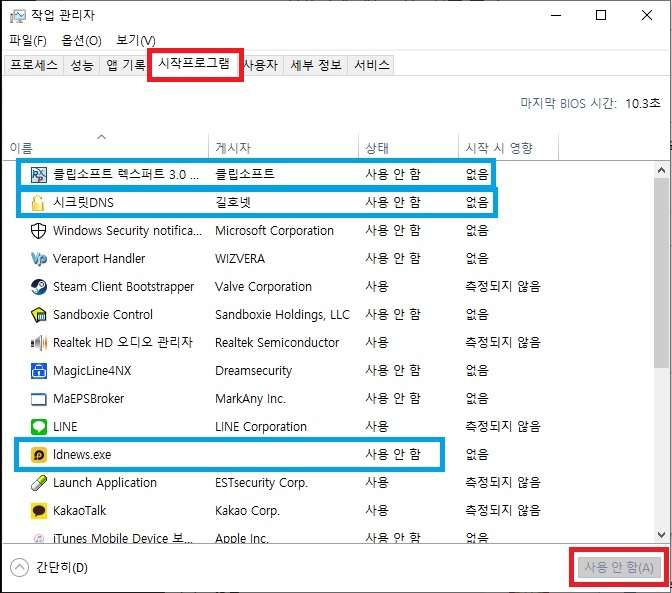Viewport: 672px width, 593px height.
Task: Click publisher WIZVERA
Action: (x=240, y=259)
